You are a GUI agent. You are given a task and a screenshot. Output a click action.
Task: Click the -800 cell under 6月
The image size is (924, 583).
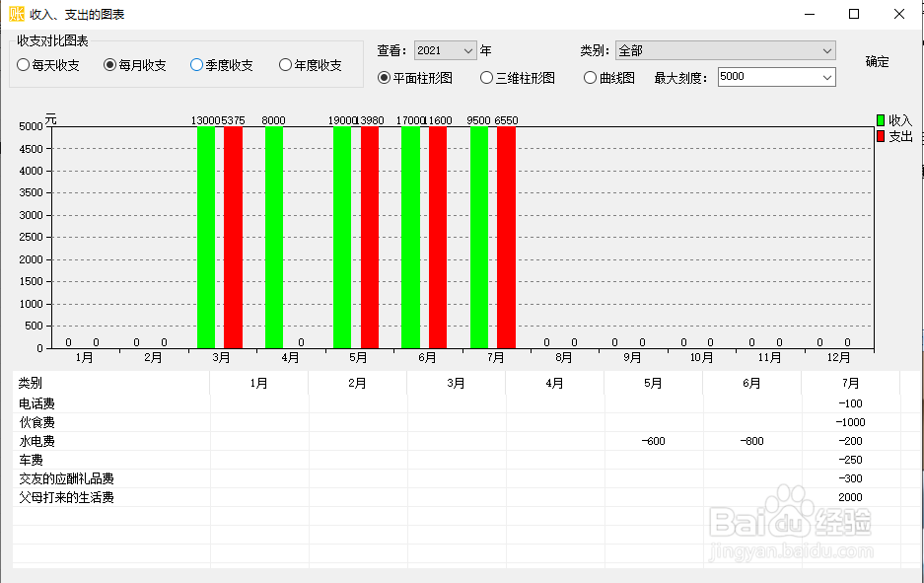point(751,442)
